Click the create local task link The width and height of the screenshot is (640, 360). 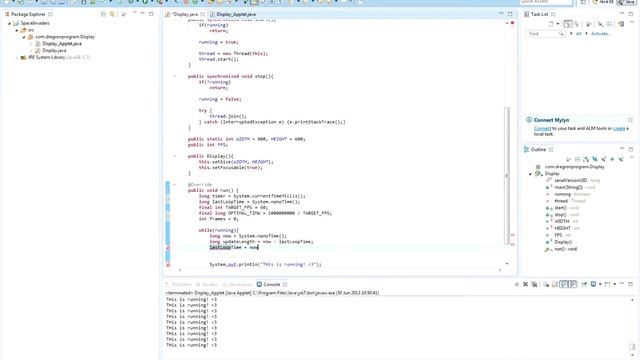pos(619,129)
